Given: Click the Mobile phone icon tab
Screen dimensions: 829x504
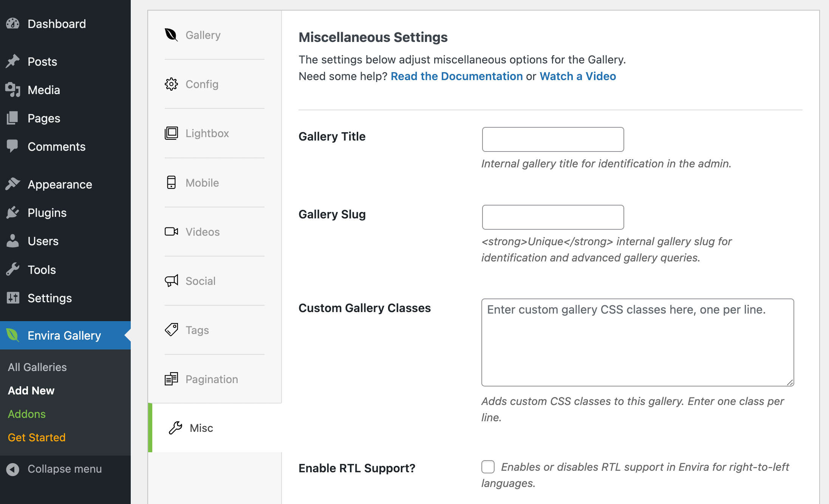Looking at the screenshot, I should point(171,182).
